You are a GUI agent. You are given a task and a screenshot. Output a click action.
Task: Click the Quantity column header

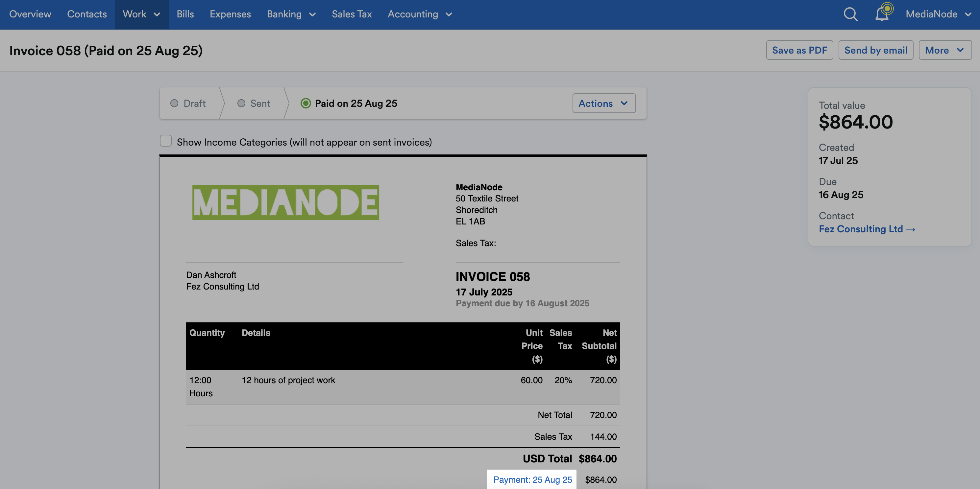(207, 333)
